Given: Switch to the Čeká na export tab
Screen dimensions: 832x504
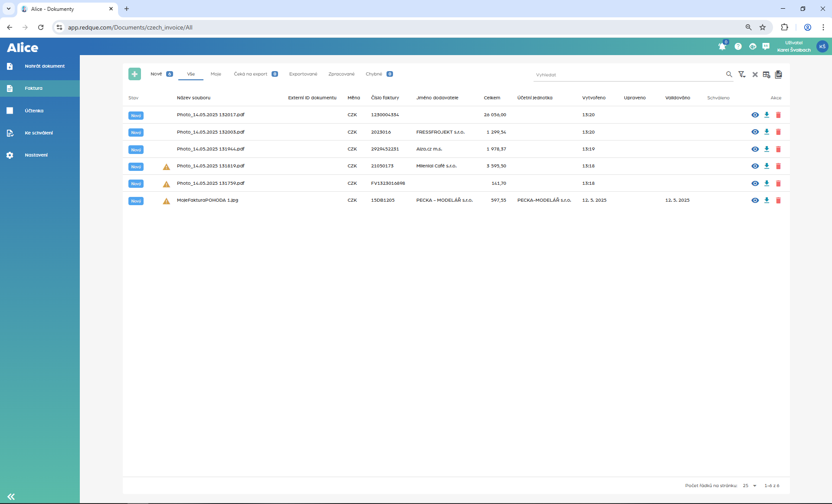Looking at the screenshot, I should pyautogui.click(x=255, y=74).
